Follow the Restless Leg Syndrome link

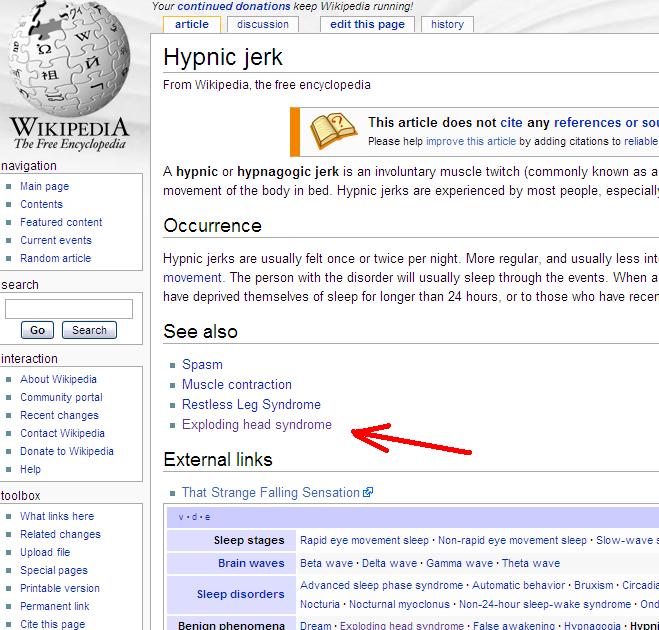[251, 405]
